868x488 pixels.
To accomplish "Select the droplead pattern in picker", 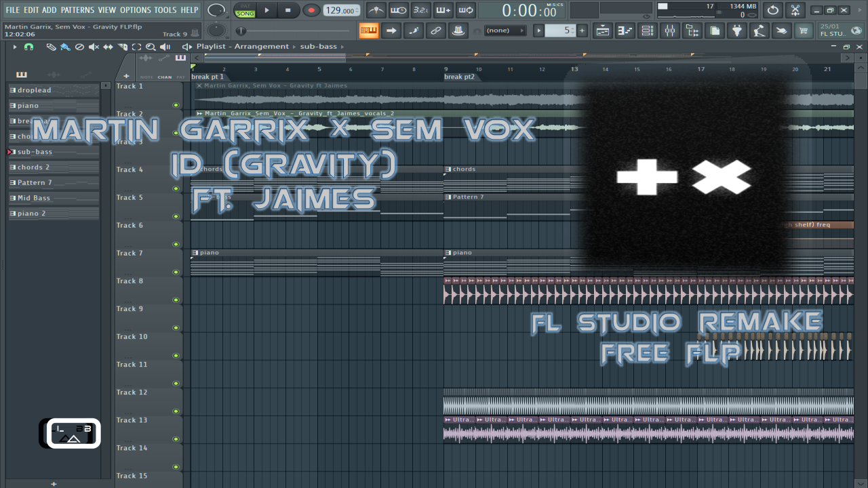I will 54,90.
